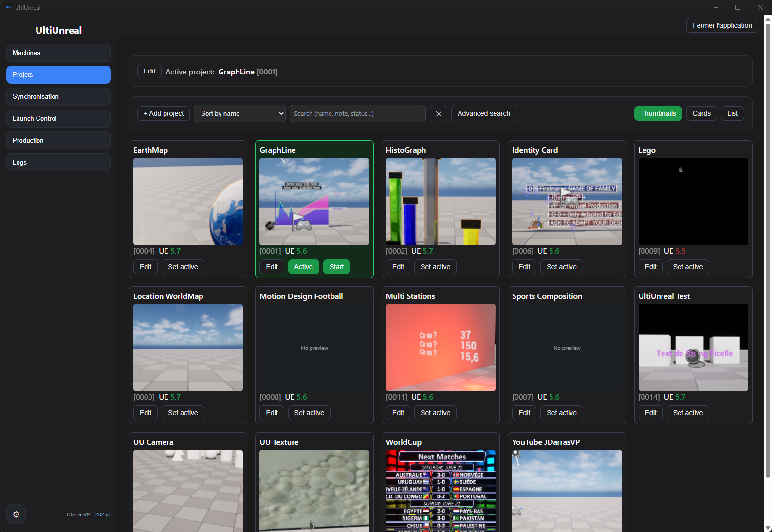Expand the Advanced search options

[483, 113]
